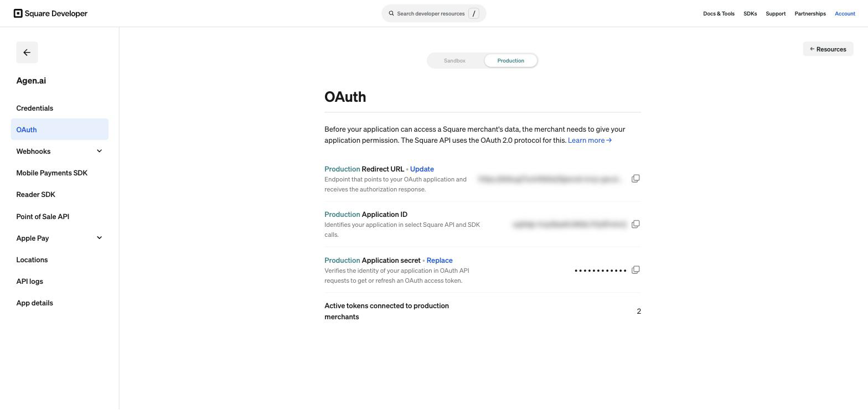The height and width of the screenshot is (410, 868).
Task: Open the Docs & Tools menu
Action: pos(719,13)
